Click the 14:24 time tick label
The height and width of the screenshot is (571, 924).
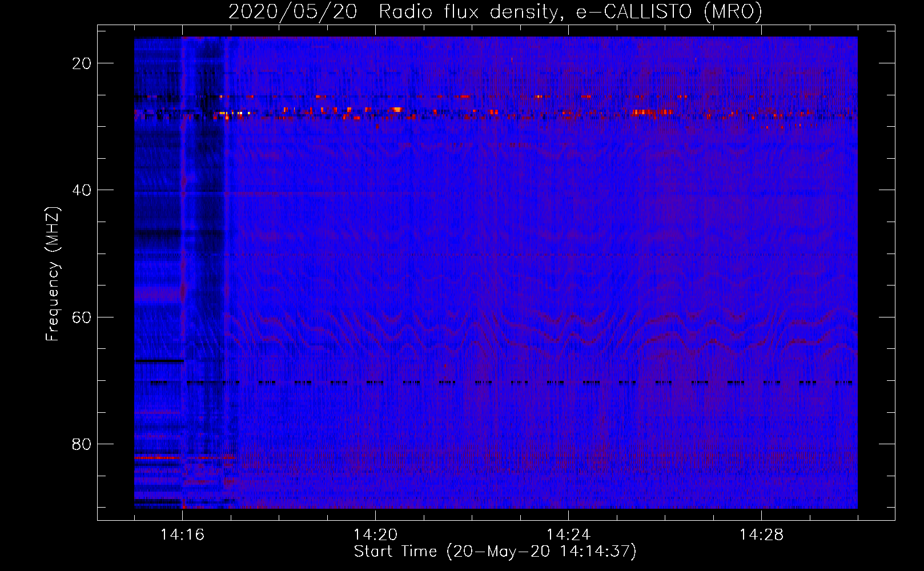568,535
